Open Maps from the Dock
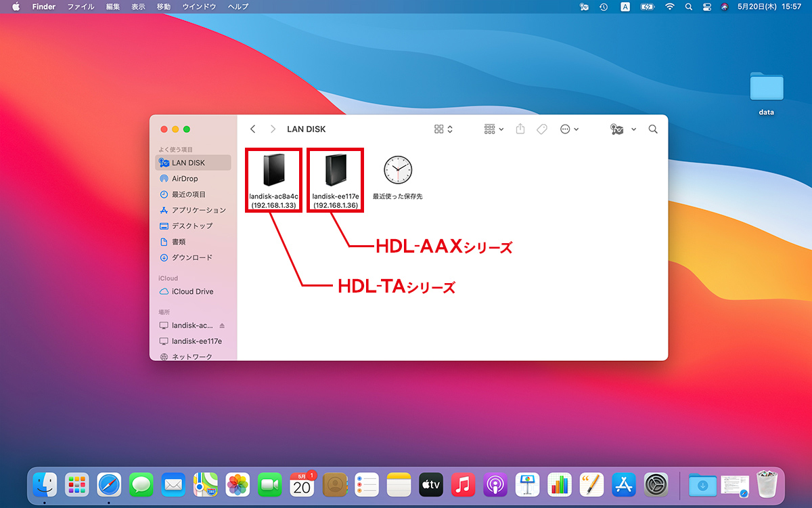812x508 pixels. [206, 485]
